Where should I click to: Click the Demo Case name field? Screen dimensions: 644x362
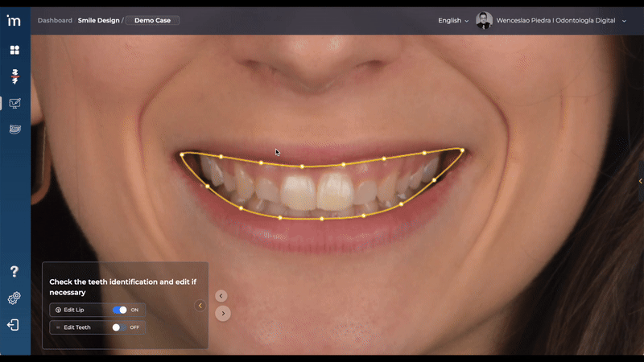click(152, 20)
